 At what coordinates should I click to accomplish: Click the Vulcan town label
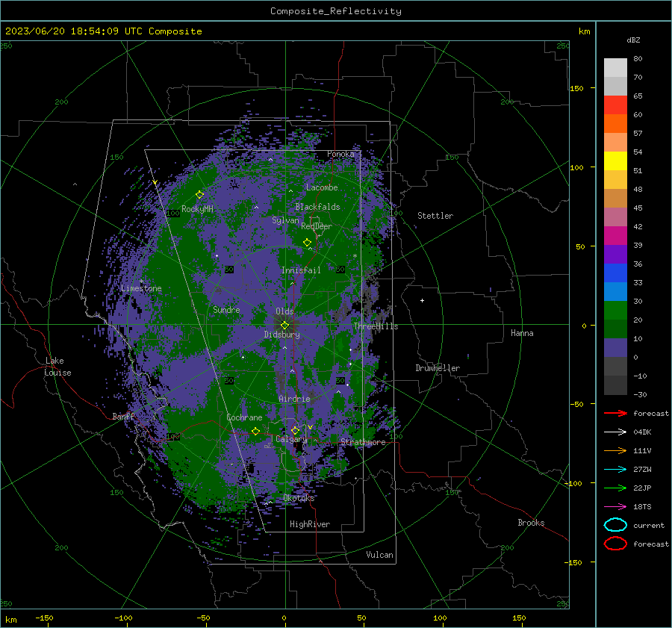(379, 555)
